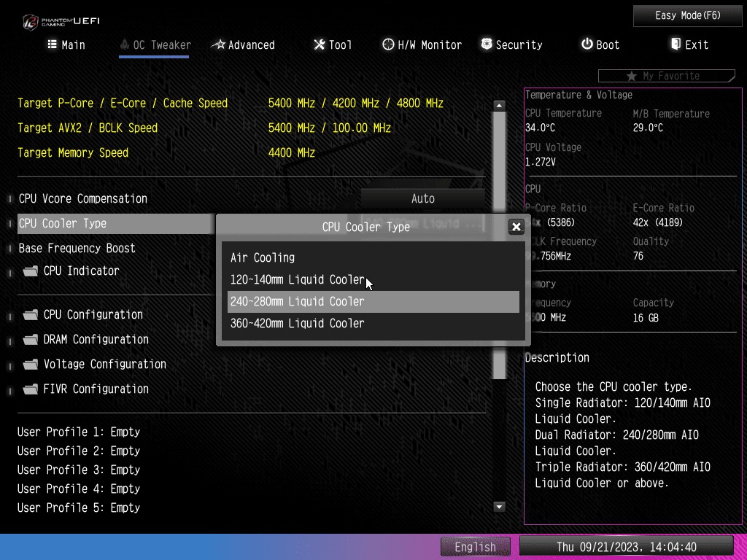This screenshot has height=560, width=747.
Task: Close the CPU Cooler Type popup
Action: pos(516,227)
